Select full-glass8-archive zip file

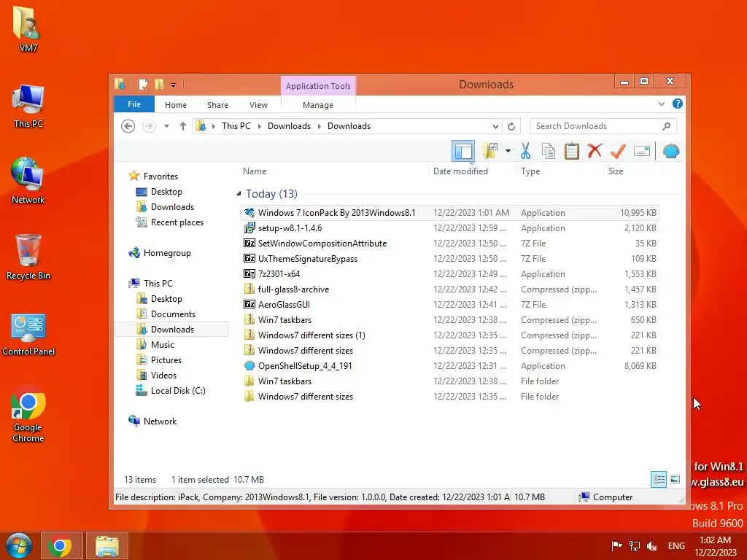pos(450,289)
